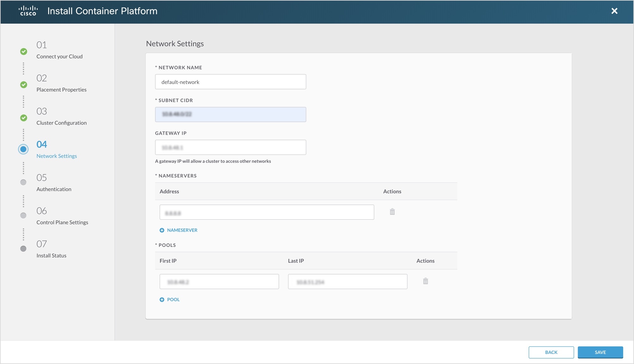Select the step circle for Authentication
The width and height of the screenshot is (634, 364).
pyautogui.click(x=23, y=182)
